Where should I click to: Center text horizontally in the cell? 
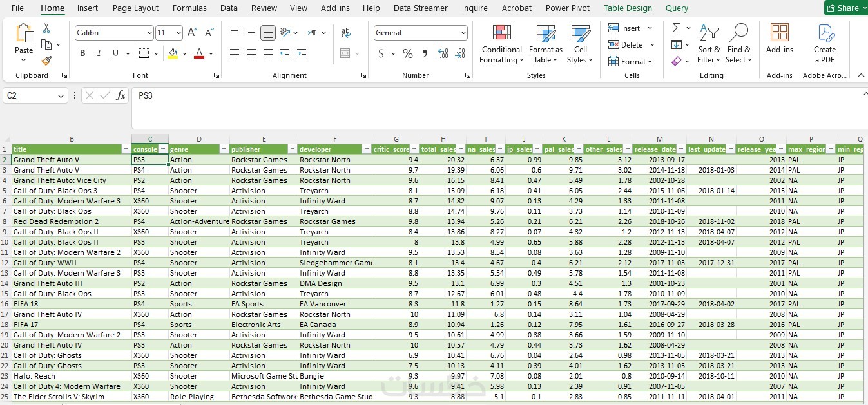[251, 53]
